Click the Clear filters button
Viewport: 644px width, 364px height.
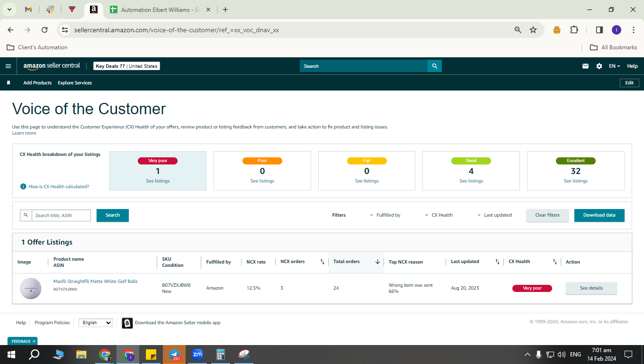click(547, 215)
